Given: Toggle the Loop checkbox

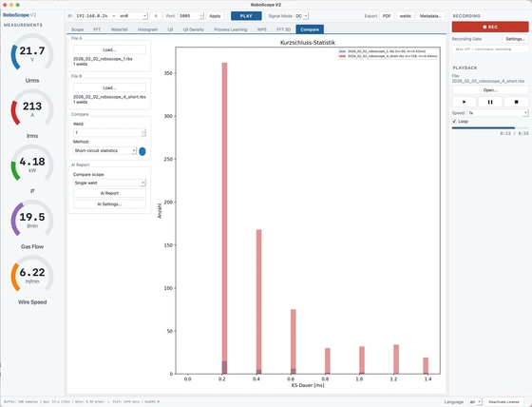Looking at the screenshot, I should tap(454, 122).
